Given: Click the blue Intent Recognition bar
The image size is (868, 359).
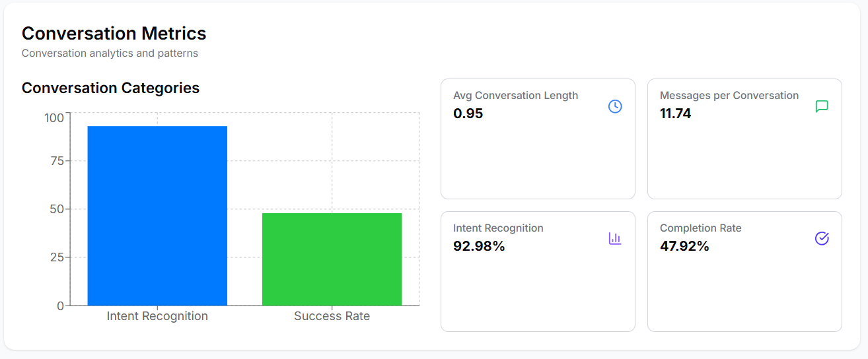Looking at the screenshot, I should click(x=157, y=216).
